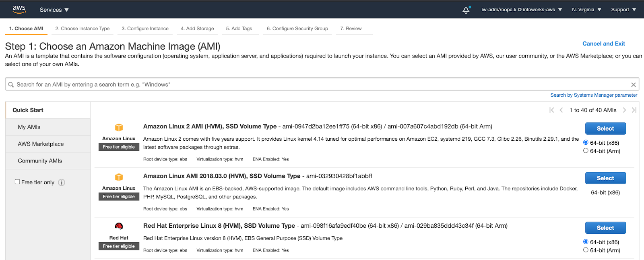This screenshot has width=644, height=260.
Task: Click the Amazon Linux 2 AMI cube icon
Action: pyautogui.click(x=119, y=127)
